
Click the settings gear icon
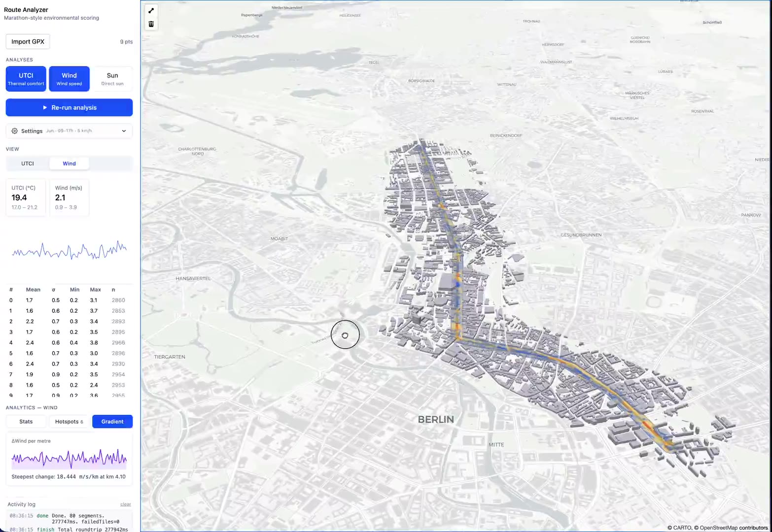coord(14,131)
